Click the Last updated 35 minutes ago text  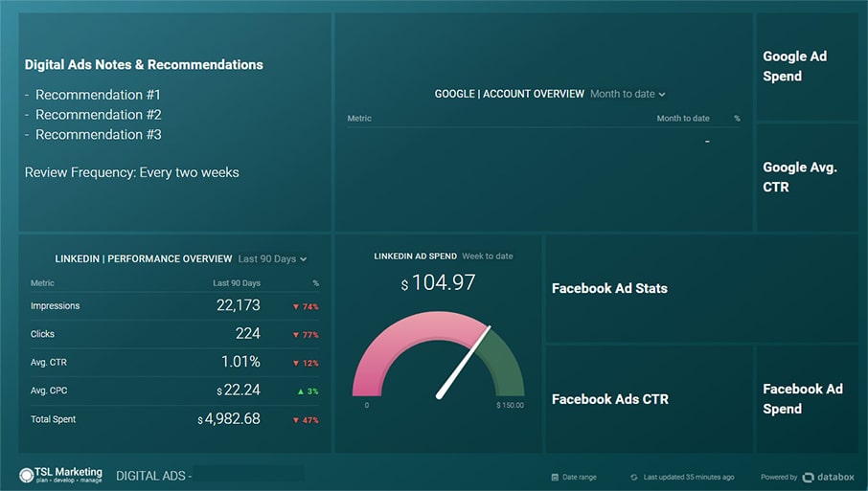[x=689, y=477]
